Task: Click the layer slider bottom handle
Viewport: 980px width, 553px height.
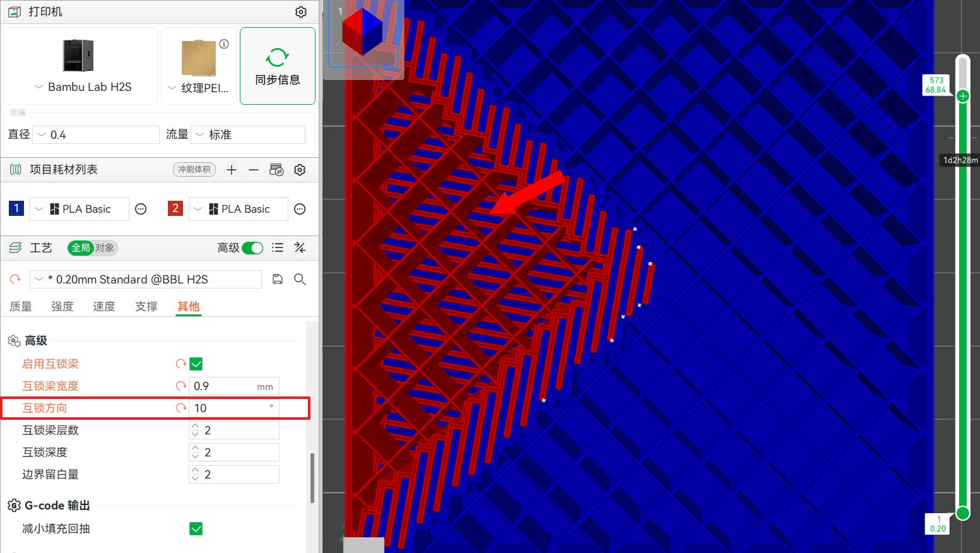Action: 963,513
